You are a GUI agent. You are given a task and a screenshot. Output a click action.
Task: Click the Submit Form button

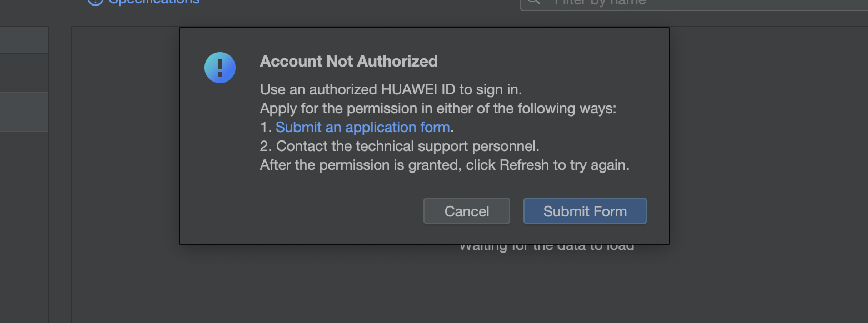click(x=585, y=211)
